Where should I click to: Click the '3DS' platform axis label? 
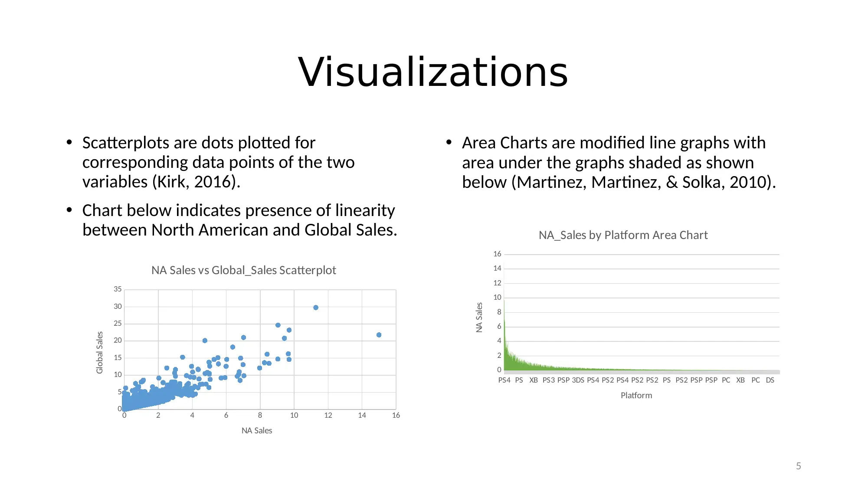pos(578,380)
